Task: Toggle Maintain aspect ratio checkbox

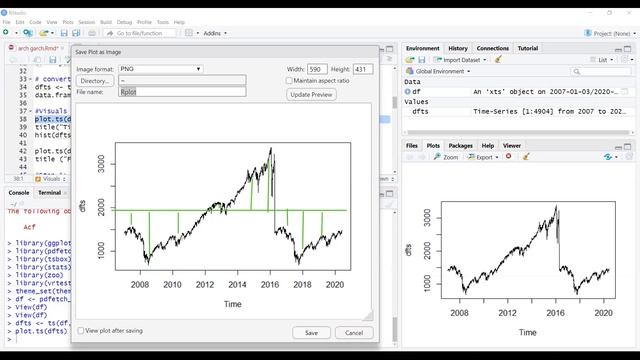Action: tap(289, 81)
